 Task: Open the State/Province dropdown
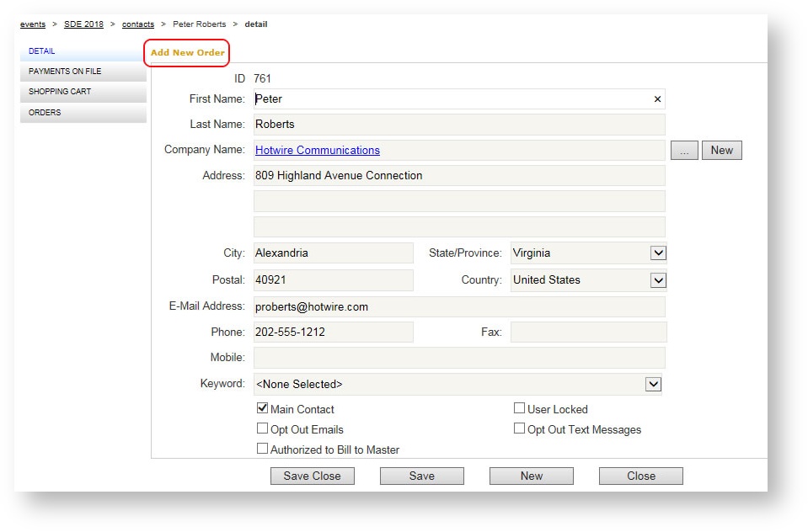tap(658, 253)
